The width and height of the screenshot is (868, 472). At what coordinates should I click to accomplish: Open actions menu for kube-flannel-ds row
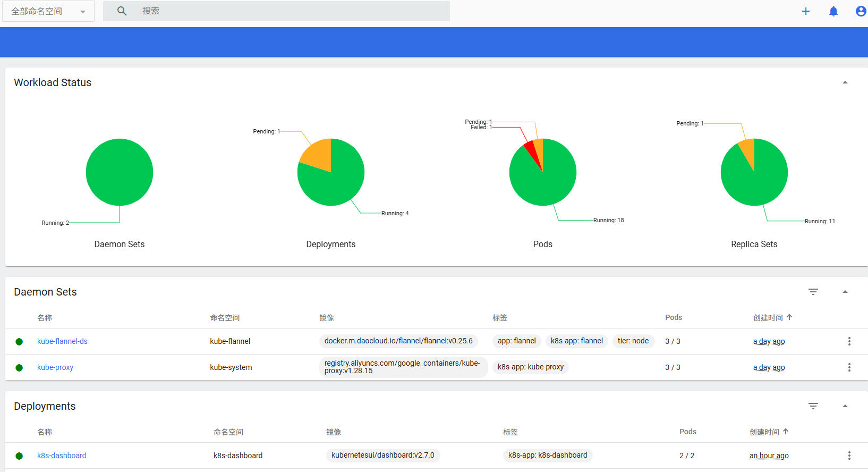849,341
